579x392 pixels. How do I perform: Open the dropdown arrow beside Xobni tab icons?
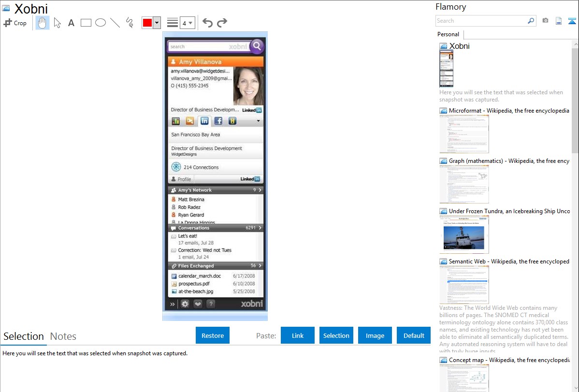(x=258, y=121)
